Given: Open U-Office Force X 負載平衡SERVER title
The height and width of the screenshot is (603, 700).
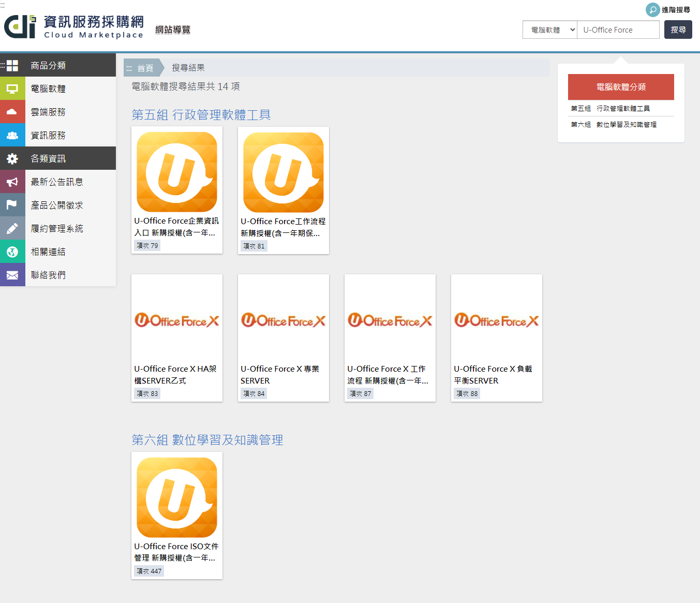Looking at the screenshot, I should coord(493,375).
